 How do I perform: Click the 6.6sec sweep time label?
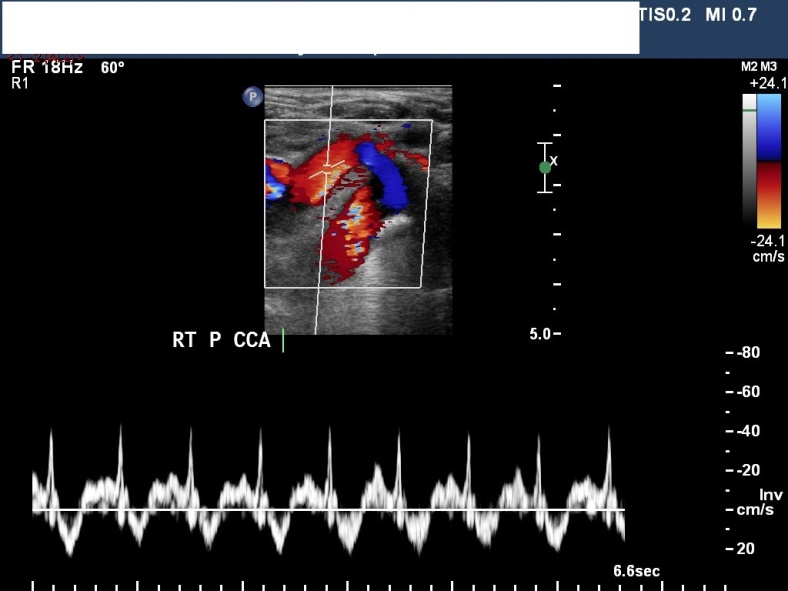click(636, 571)
